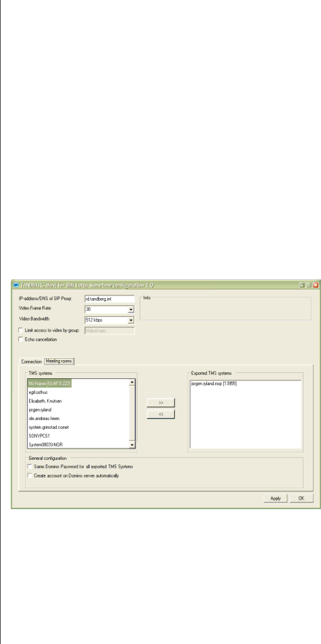Select the Meeting rooms tab

(59, 361)
